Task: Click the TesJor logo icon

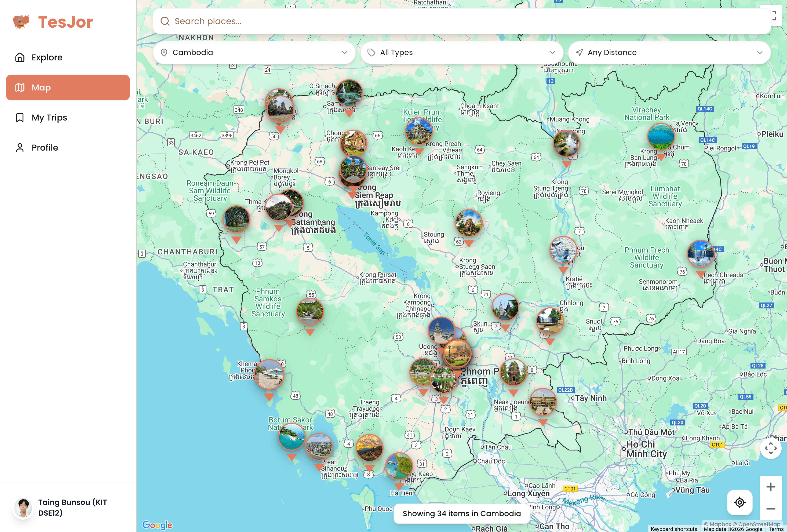Action: (x=21, y=22)
